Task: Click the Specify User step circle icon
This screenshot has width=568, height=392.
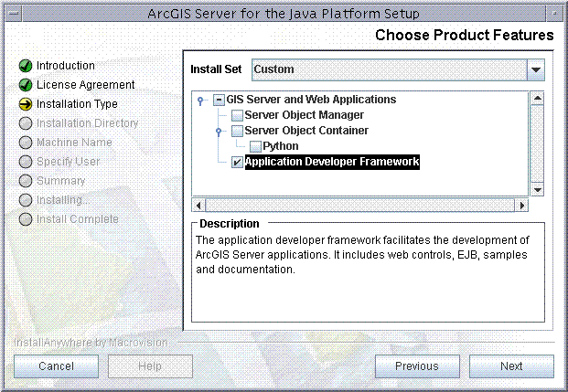Action: [x=26, y=162]
